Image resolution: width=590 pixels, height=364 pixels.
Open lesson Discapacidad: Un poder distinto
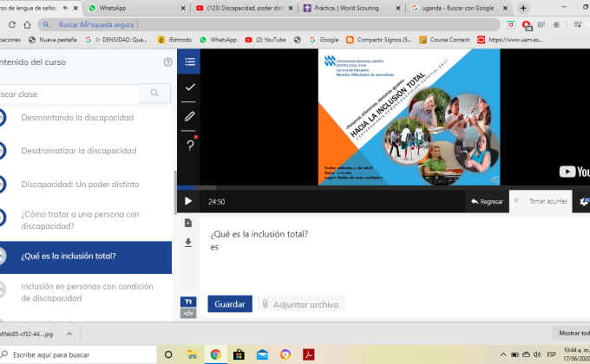click(x=80, y=185)
